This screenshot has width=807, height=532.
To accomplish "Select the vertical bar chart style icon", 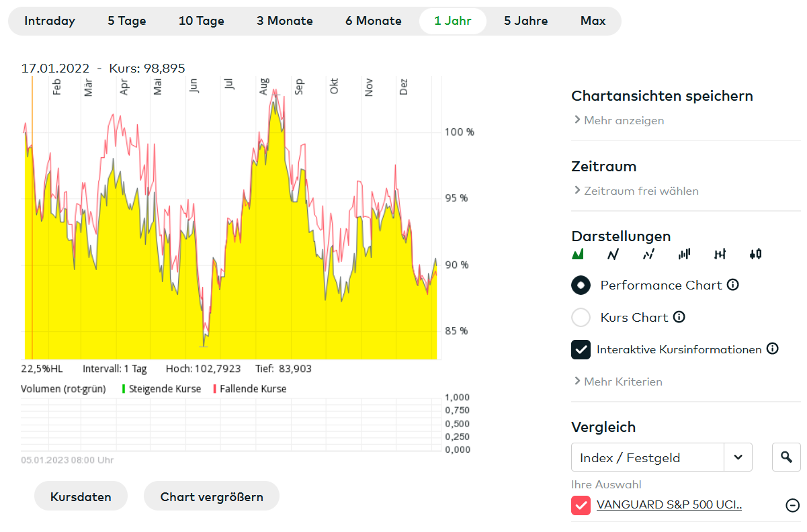I will click(x=685, y=254).
